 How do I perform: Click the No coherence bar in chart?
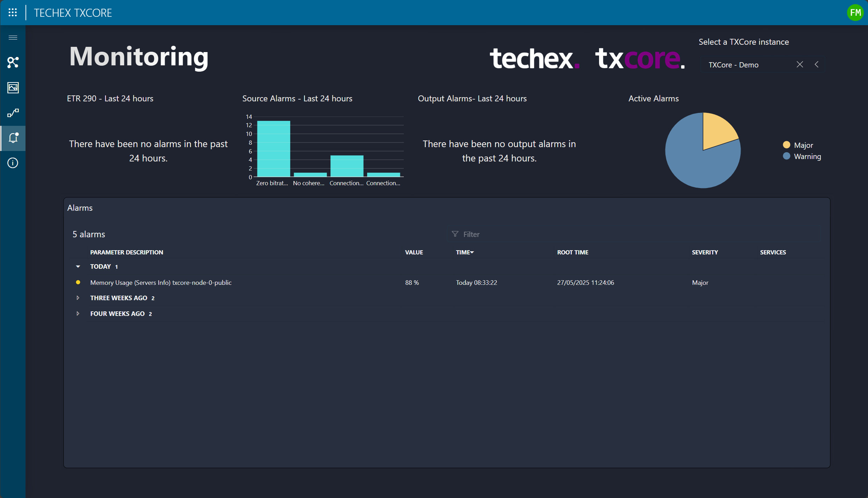[310, 175]
